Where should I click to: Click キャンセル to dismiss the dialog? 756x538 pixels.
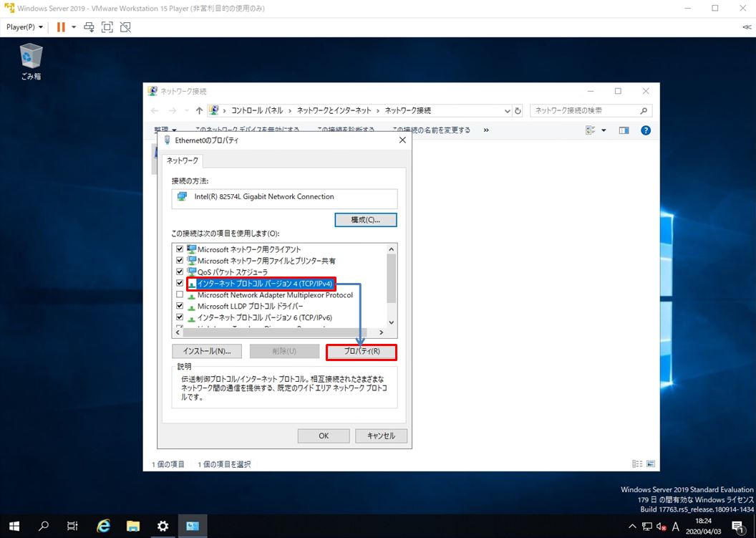[x=381, y=436]
